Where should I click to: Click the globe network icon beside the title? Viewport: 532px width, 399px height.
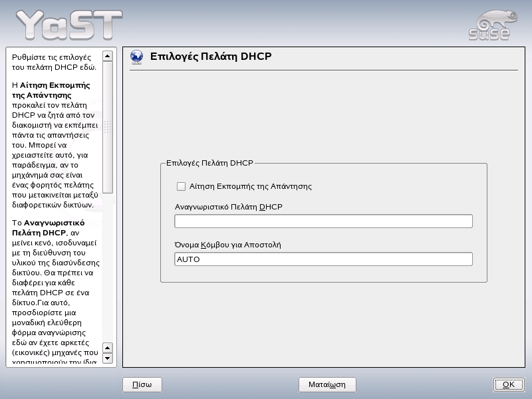(137, 57)
